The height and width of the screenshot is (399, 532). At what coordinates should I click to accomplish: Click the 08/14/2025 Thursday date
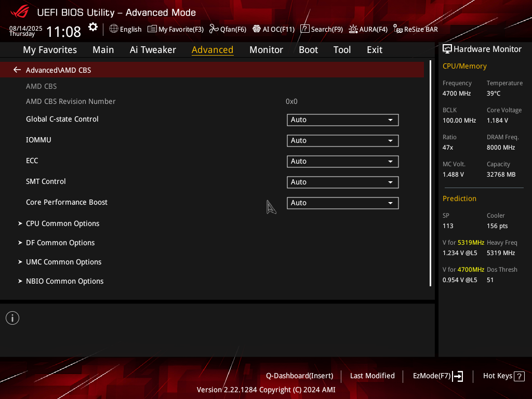pos(26,31)
